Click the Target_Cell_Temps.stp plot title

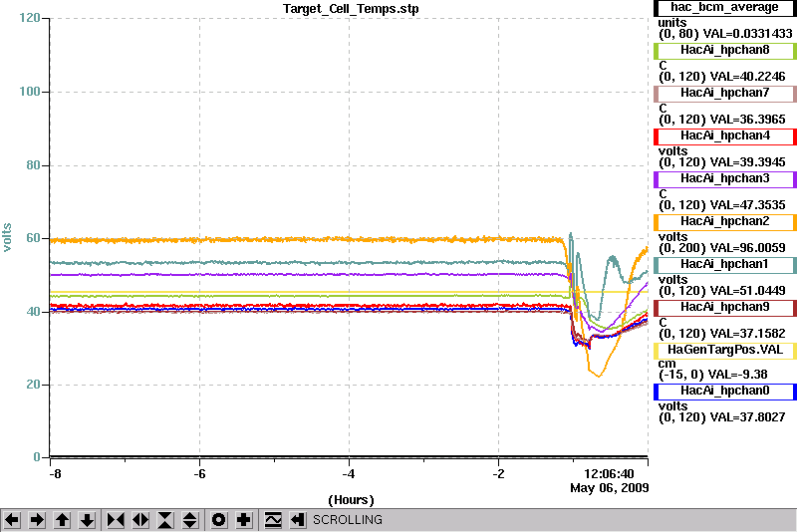(x=351, y=9)
